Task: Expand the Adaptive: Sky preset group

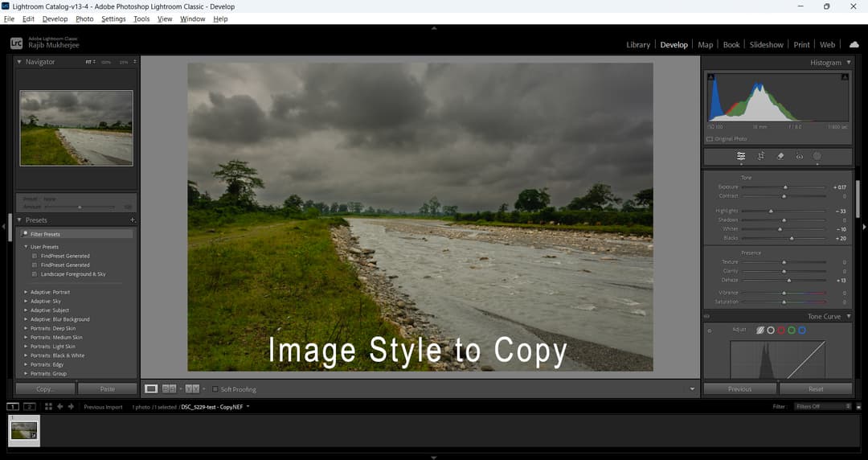Action: 26,301
